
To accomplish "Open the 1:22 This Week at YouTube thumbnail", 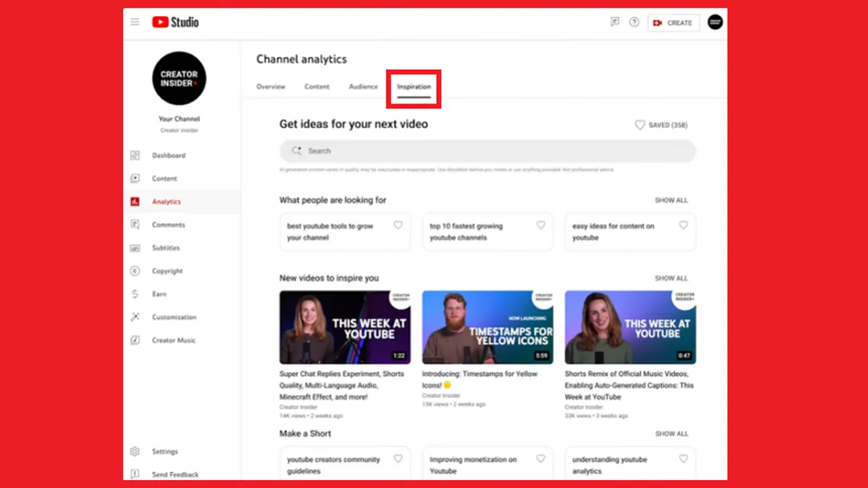I will (345, 328).
